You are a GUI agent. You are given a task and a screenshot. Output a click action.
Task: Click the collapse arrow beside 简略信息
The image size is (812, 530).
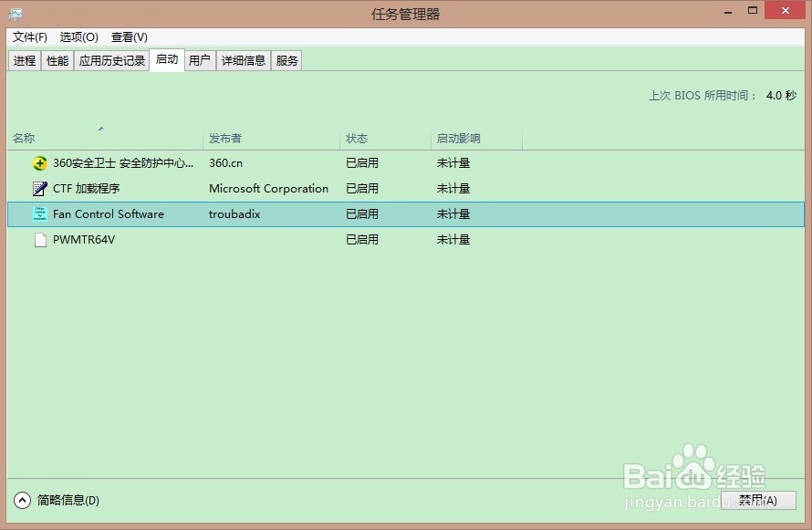20,501
